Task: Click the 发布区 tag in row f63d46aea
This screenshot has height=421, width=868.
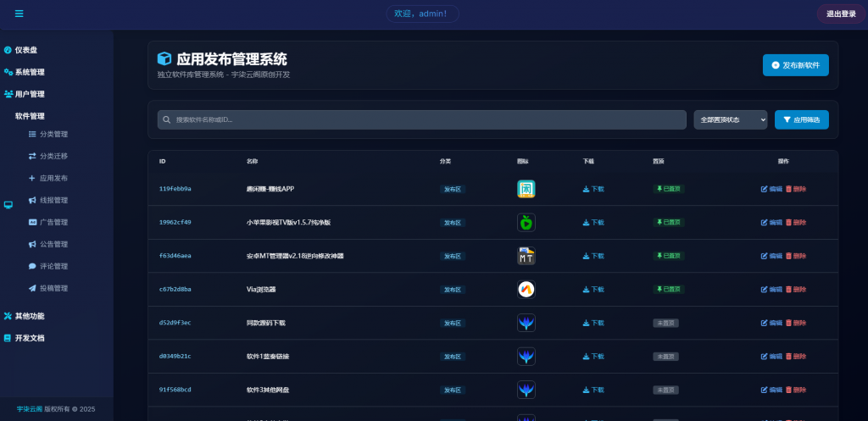Action: (x=453, y=256)
